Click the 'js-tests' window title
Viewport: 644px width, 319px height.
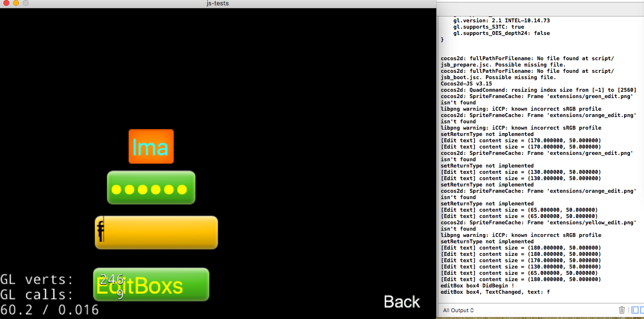coord(217,3)
